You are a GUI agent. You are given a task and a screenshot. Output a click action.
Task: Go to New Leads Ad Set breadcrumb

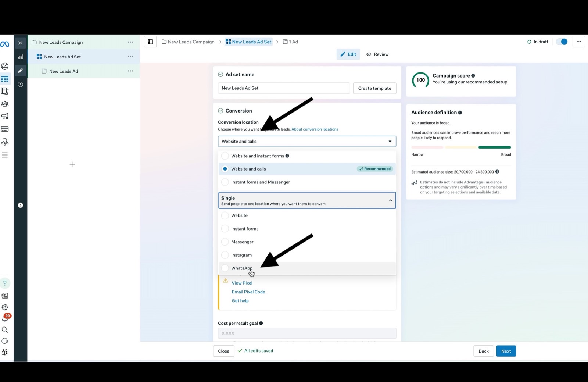(x=249, y=42)
